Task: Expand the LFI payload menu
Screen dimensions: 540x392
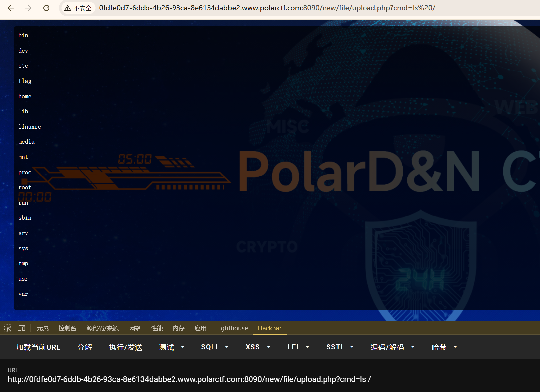Action: pos(298,347)
